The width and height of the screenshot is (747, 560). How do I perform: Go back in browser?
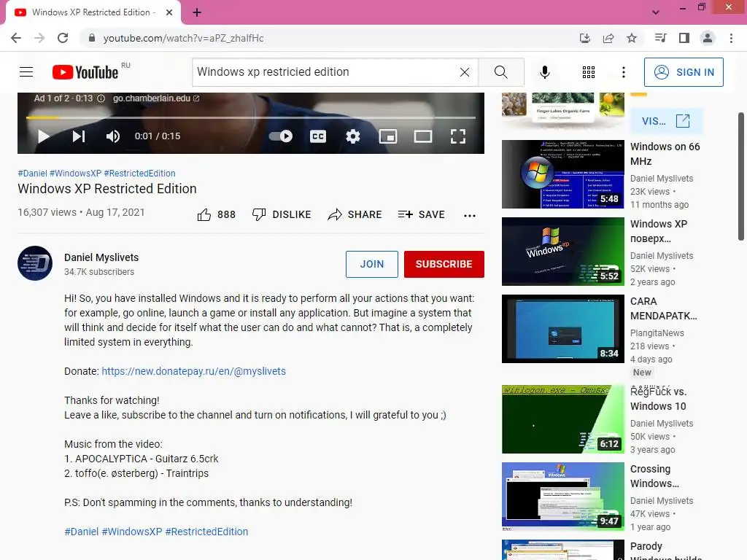(16, 38)
